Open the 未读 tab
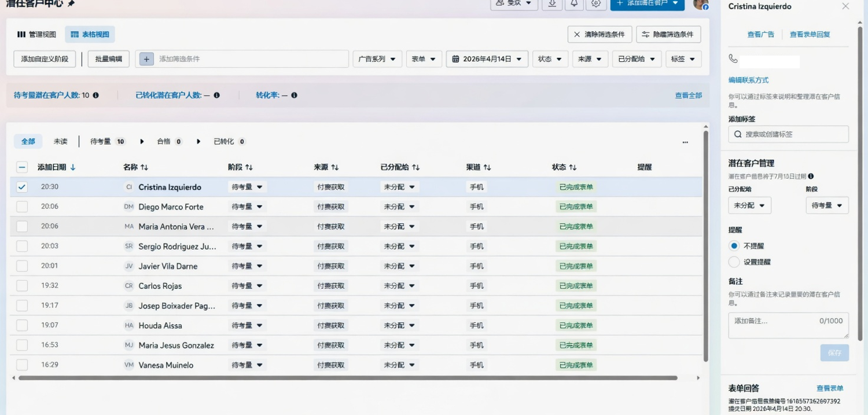The image size is (868, 415). point(60,141)
